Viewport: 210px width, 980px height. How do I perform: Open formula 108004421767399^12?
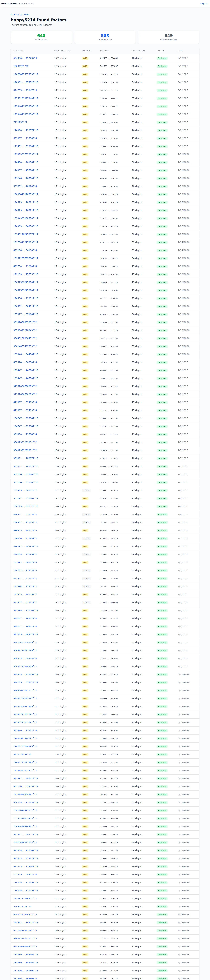[26, 194]
